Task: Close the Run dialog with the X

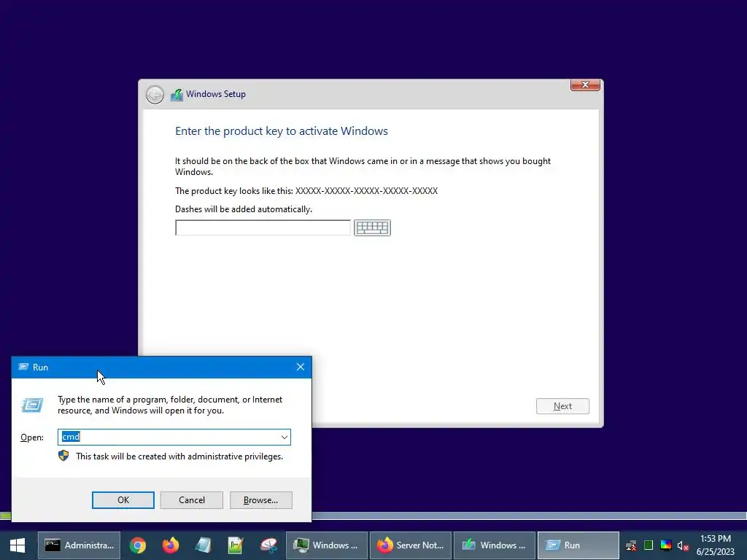Action: (300, 367)
